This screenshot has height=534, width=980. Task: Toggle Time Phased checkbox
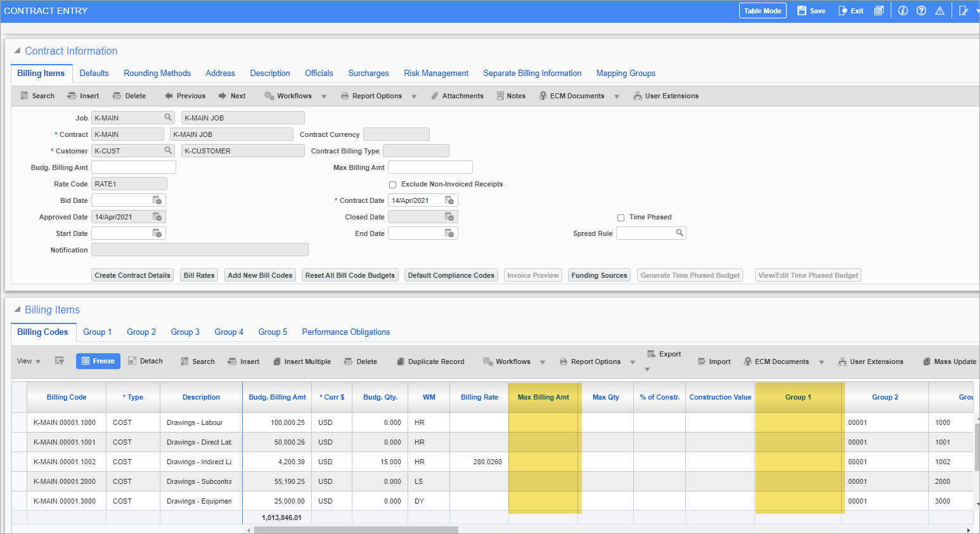(x=621, y=218)
